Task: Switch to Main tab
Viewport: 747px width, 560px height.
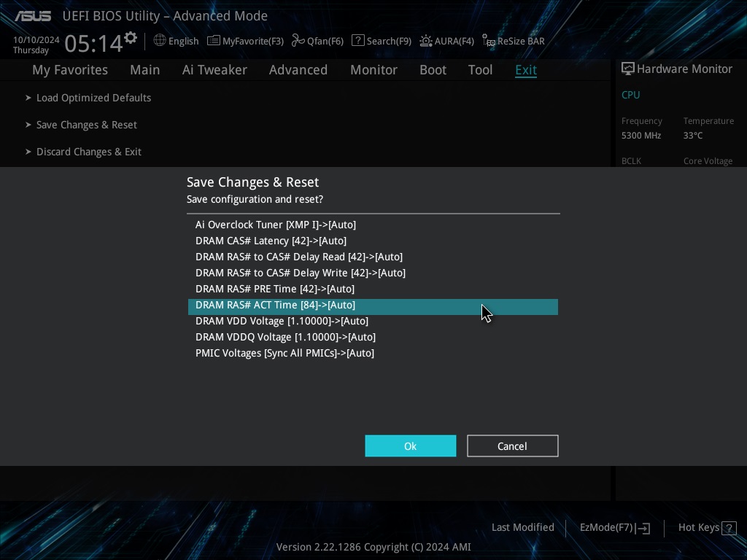Action: 145,70
